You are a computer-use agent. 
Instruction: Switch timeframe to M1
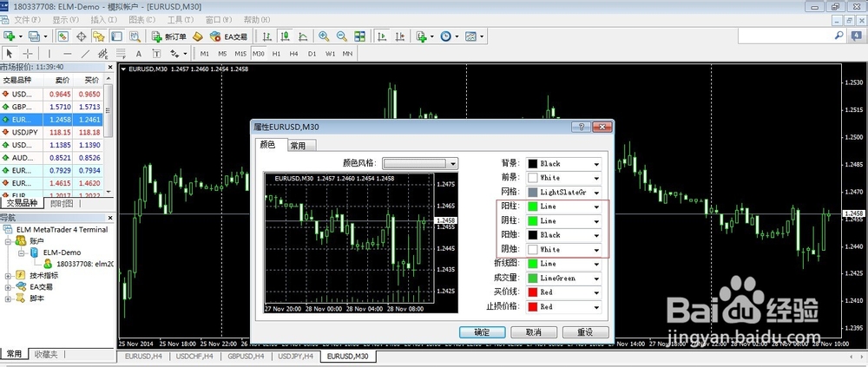tap(205, 54)
